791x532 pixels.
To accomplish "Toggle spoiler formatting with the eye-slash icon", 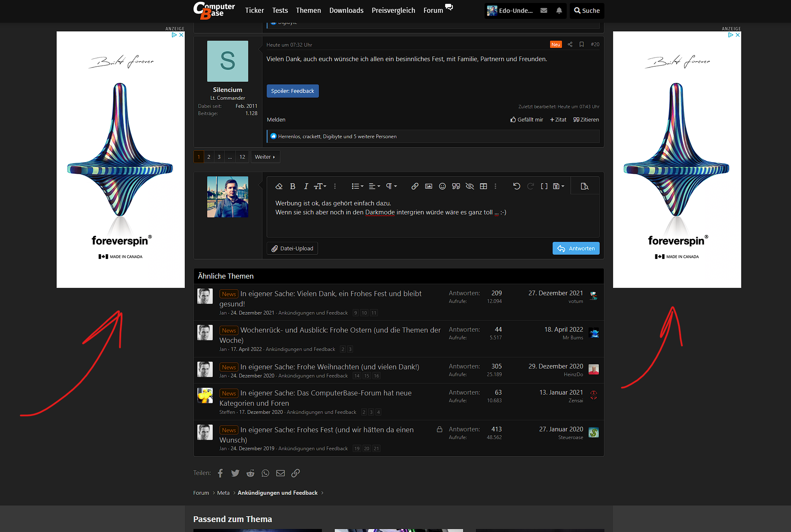I will 470,186.
